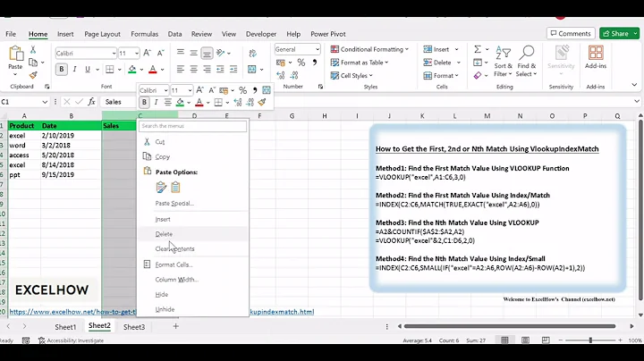Collapse the ribbon using the chevron
644x361 pixels.
tap(634, 85)
